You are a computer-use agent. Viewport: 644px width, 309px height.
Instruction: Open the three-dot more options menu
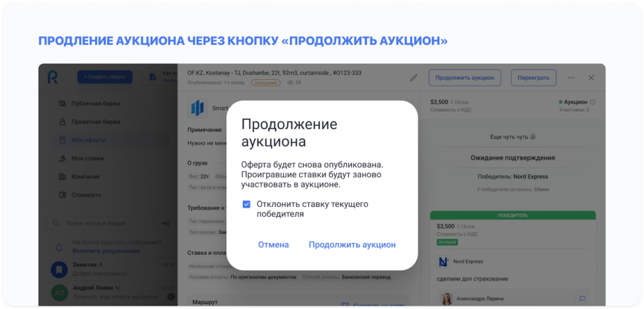[x=571, y=77]
